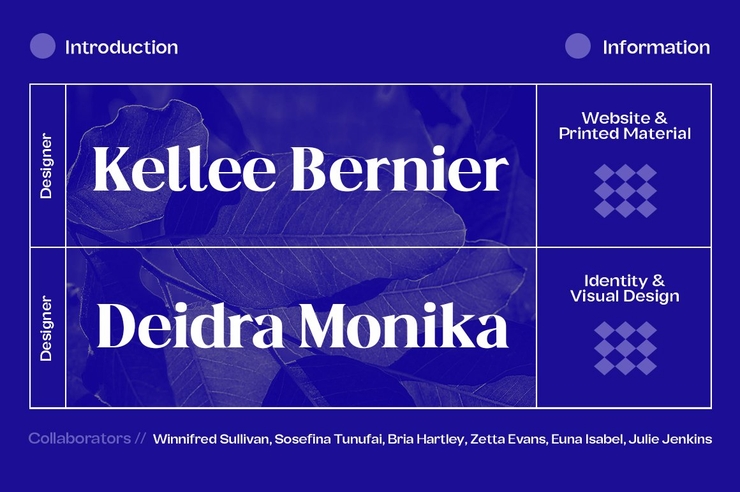
Task: Click the Collaborators // label
Action: [x=87, y=438]
